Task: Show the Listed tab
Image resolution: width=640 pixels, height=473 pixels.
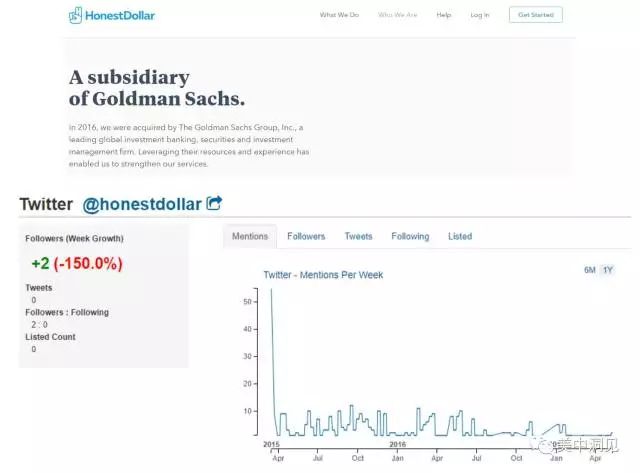Action: 460,237
